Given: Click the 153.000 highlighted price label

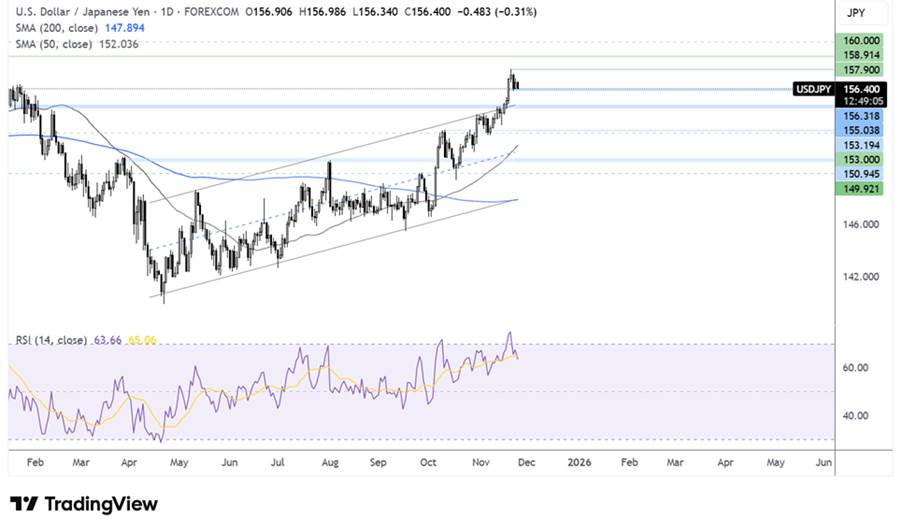Looking at the screenshot, I should (860, 159).
